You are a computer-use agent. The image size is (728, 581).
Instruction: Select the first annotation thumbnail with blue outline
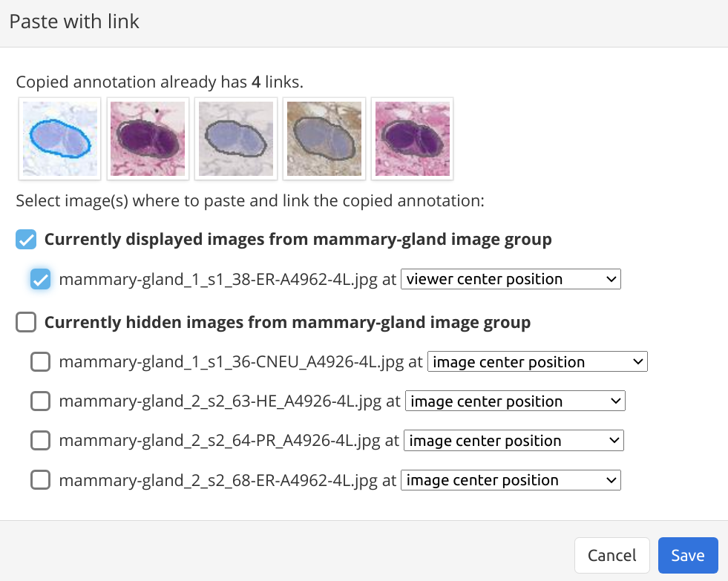point(59,138)
